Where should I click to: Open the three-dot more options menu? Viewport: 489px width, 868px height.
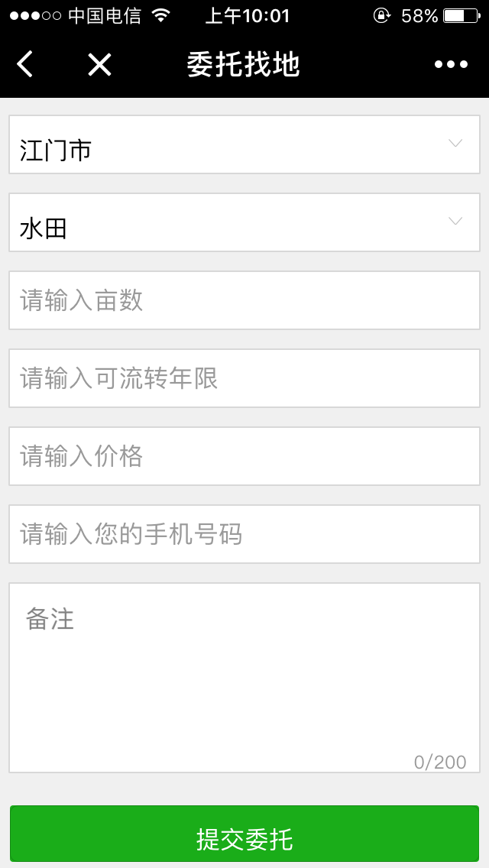tap(451, 65)
